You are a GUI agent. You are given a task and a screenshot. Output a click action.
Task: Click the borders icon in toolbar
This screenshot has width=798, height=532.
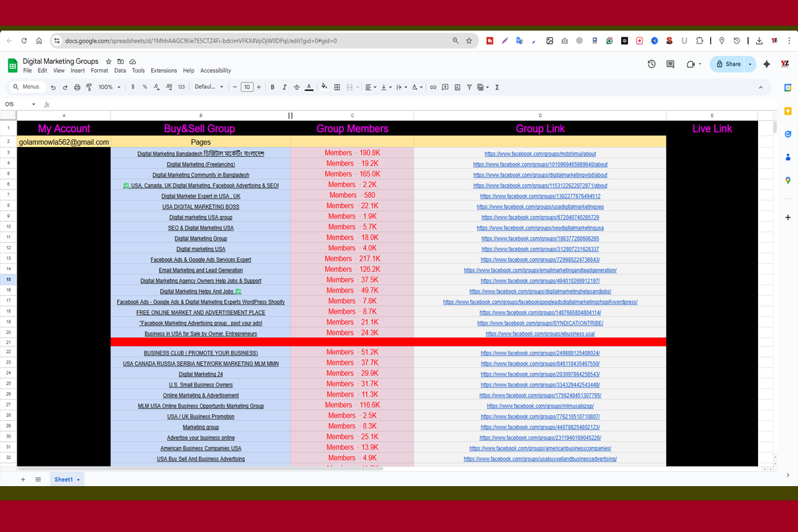pyautogui.click(x=337, y=87)
